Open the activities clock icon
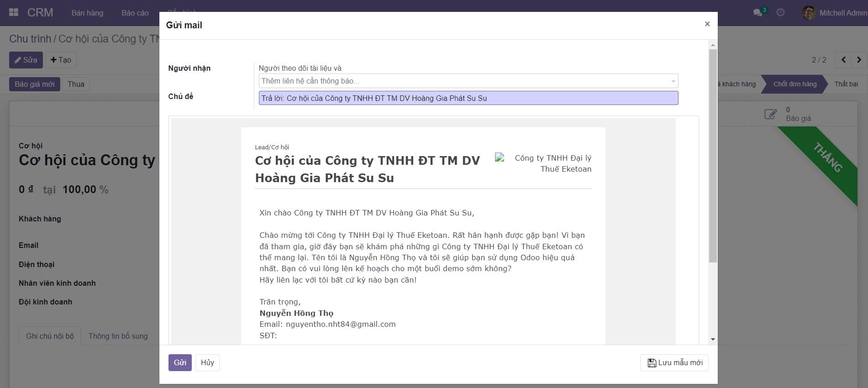The height and width of the screenshot is (388, 868). [x=780, y=13]
